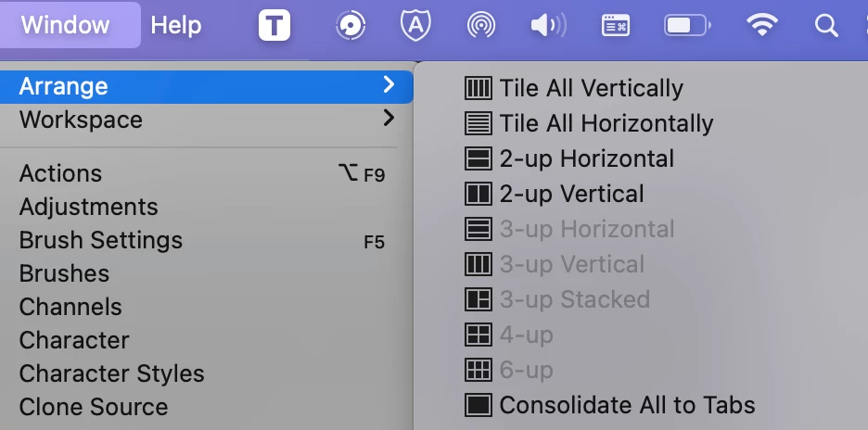The width and height of the screenshot is (868, 430).
Task: Open the Window menu
Action: pos(65,25)
